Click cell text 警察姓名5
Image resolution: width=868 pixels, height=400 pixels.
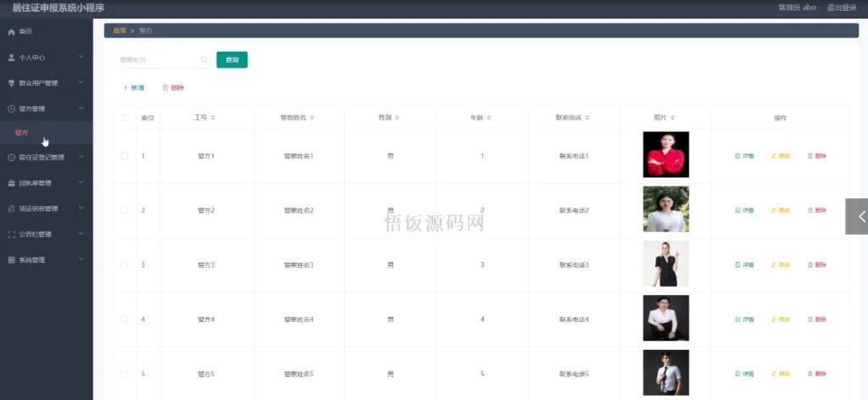click(x=299, y=374)
